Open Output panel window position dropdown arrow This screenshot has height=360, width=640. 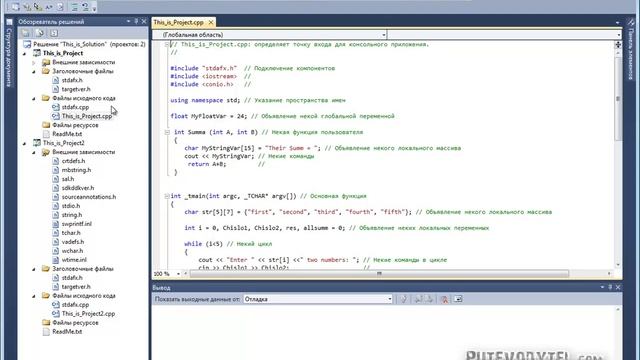602,287
